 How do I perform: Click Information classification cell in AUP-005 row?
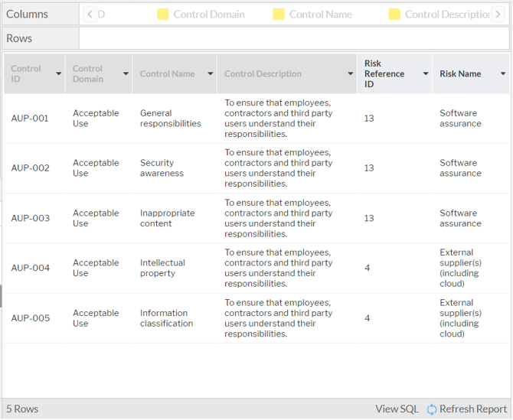[166, 318]
